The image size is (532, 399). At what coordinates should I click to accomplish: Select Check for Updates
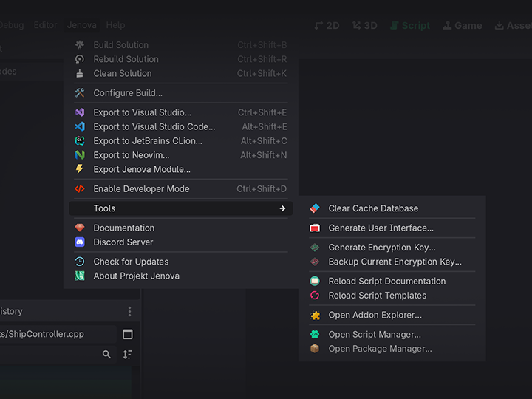(x=181, y=262)
